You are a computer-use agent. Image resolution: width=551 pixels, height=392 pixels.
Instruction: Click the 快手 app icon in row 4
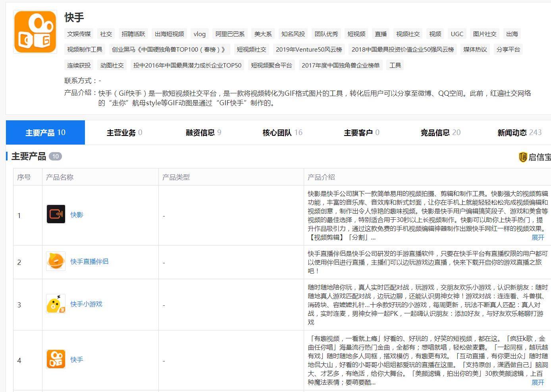click(x=56, y=359)
